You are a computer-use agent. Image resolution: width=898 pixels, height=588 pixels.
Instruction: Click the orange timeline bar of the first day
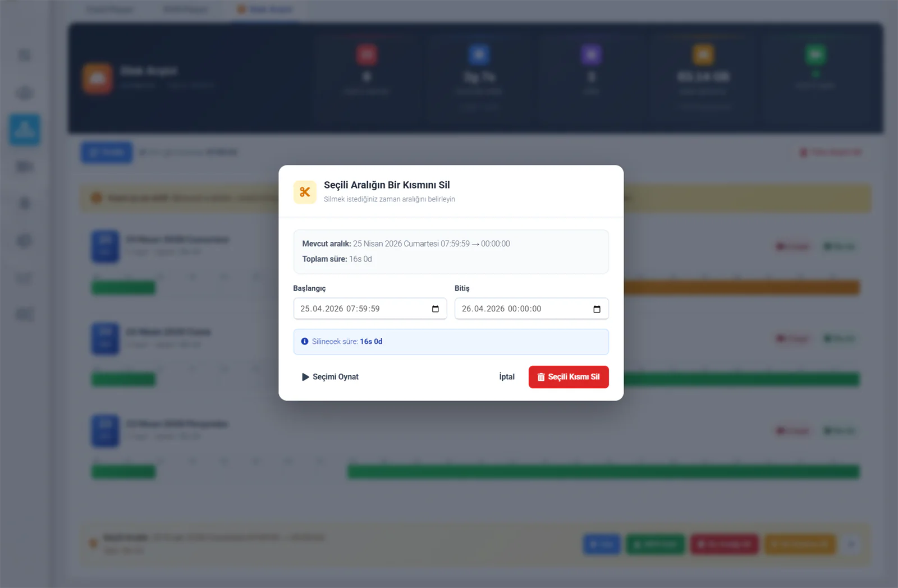point(741,287)
